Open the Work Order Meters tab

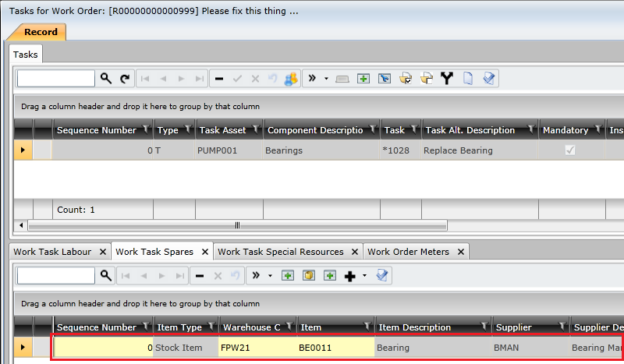pos(412,252)
